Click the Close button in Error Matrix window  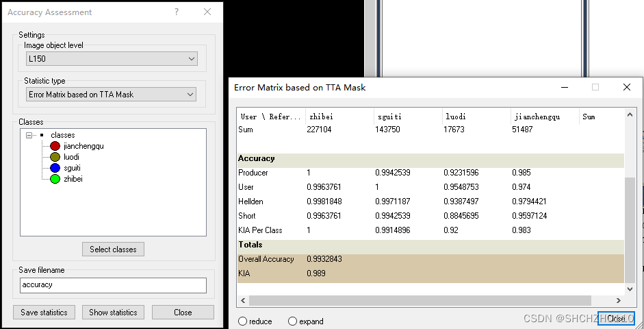tap(616, 318)
